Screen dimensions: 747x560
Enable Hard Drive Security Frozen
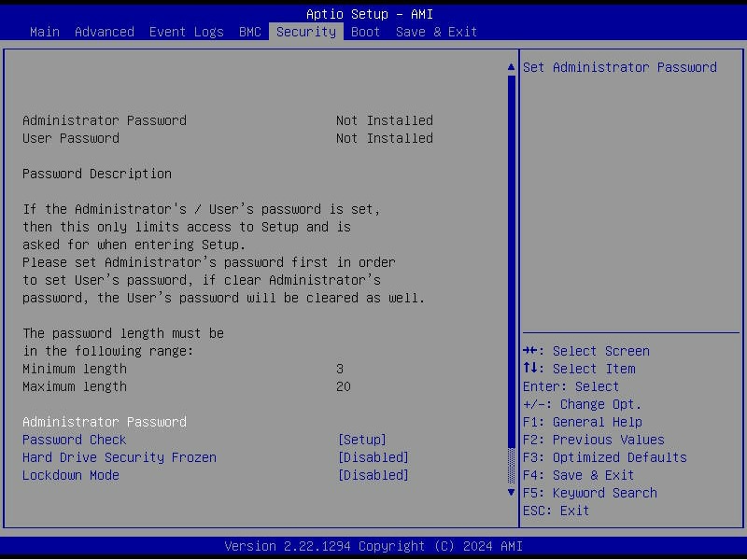pos(373,457)
